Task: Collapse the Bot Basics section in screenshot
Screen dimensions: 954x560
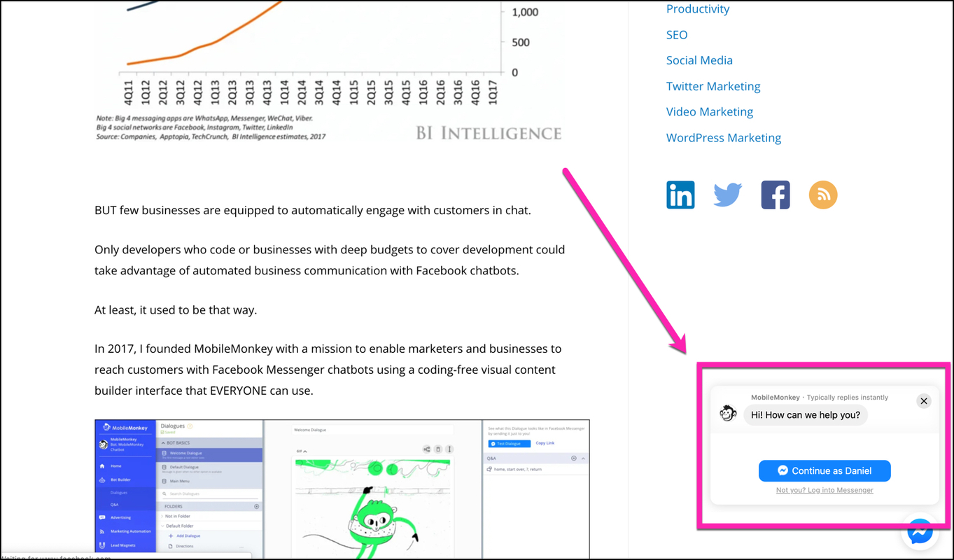Action: click(x=164, y=444)
